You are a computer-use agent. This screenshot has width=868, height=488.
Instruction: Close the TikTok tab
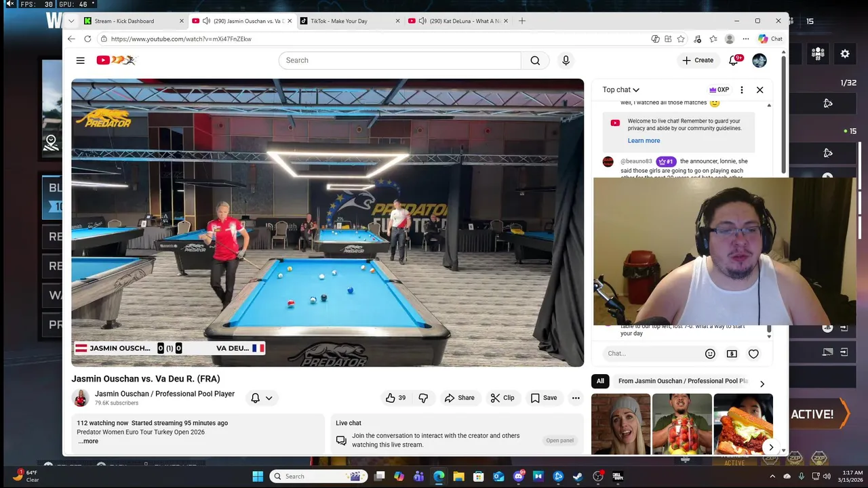[397, 21]
